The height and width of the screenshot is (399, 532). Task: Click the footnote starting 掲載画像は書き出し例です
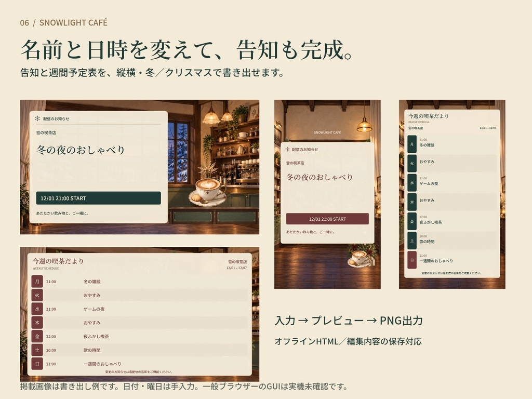[184, 387]
